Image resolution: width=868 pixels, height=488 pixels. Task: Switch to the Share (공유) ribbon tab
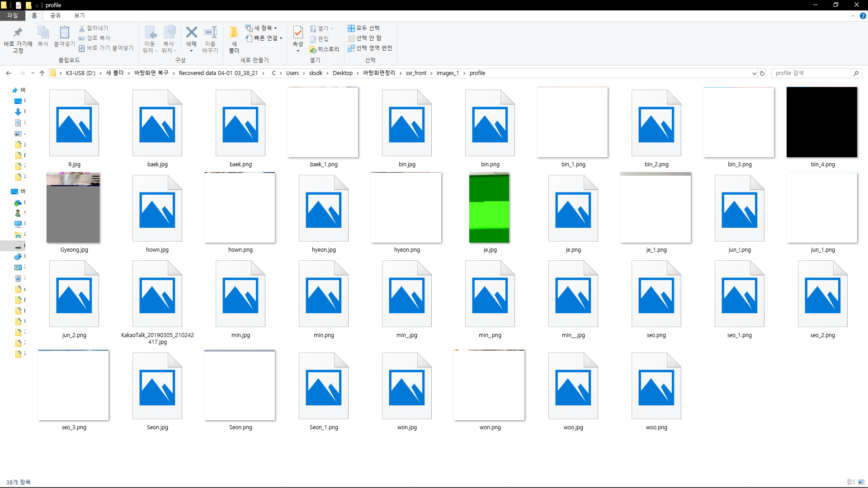(x=56, y=15)
